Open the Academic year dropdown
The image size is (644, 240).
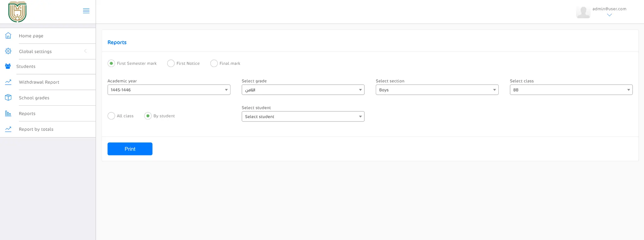169,90
